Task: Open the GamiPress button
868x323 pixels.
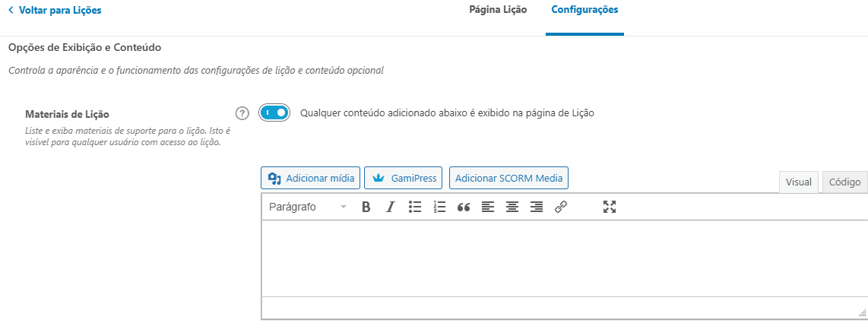Action: (404, 178)
